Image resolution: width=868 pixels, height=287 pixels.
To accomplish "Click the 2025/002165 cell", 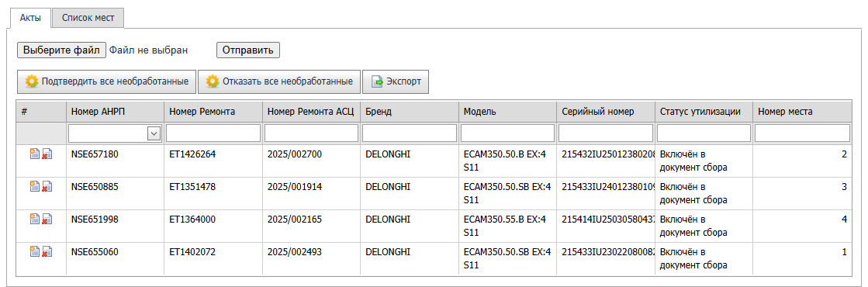I will point(312,226).
